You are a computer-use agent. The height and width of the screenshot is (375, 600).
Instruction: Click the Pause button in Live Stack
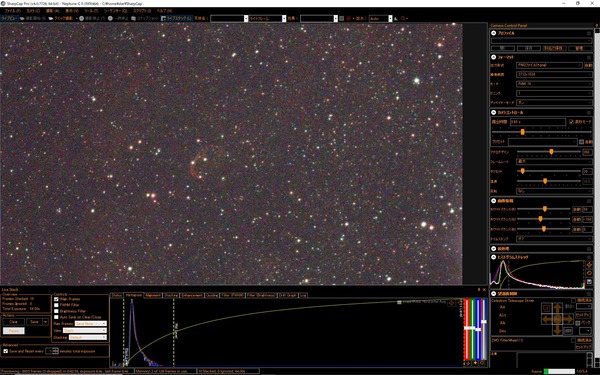pyautogui.click(x=13, y=331)
